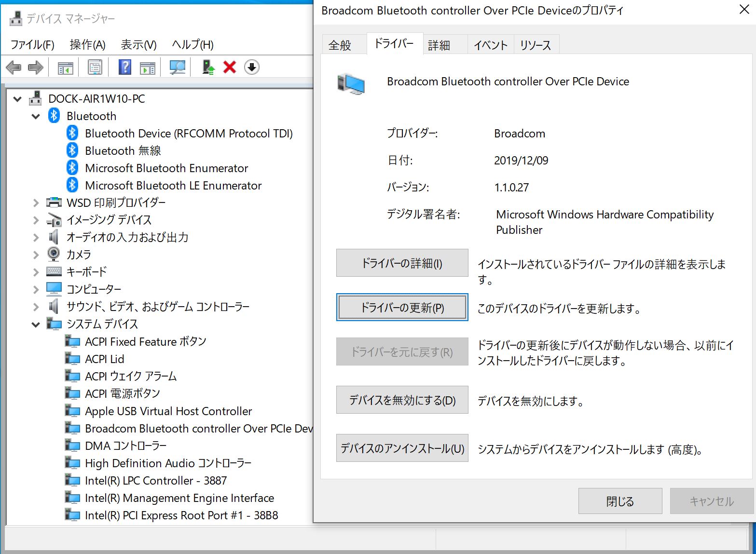Click the blue Help question mark icon
The height and width of the screenshot is (554, 756).
(125, 68)
